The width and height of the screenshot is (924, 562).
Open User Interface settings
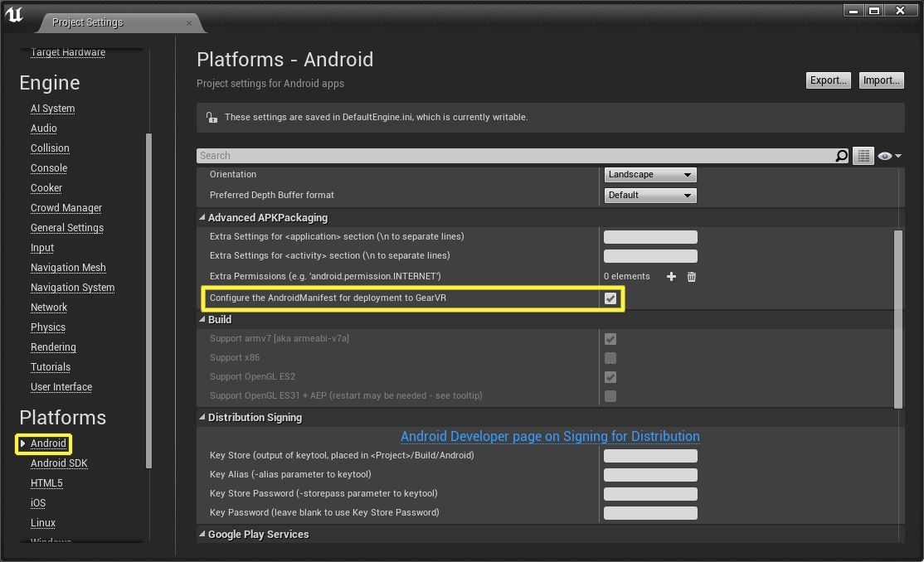[x=61, y=387]
